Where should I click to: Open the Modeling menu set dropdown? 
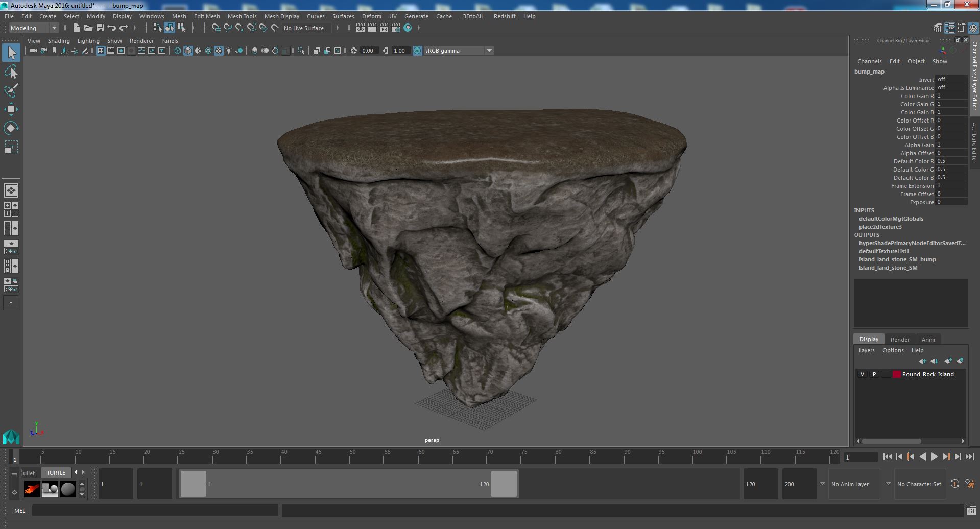click(x=34, y=28)
